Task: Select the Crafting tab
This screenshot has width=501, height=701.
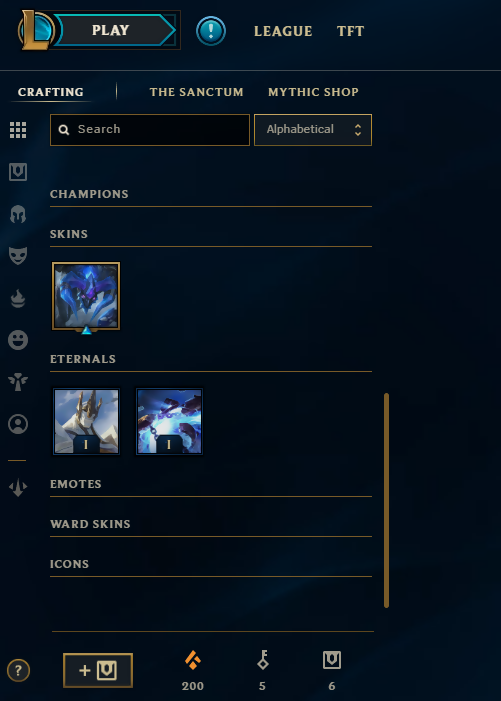Action: (51, 92)
